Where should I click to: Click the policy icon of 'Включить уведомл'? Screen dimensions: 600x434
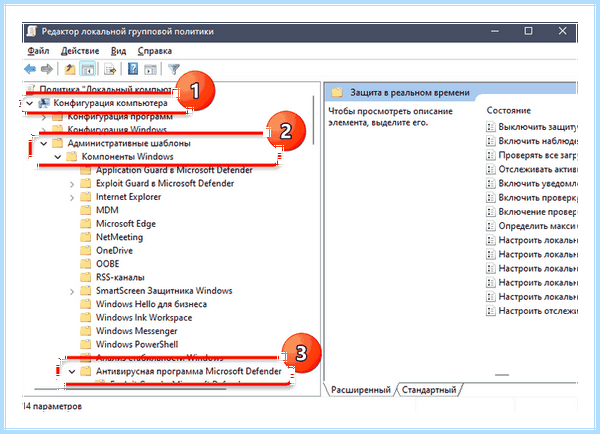point(490,183)
